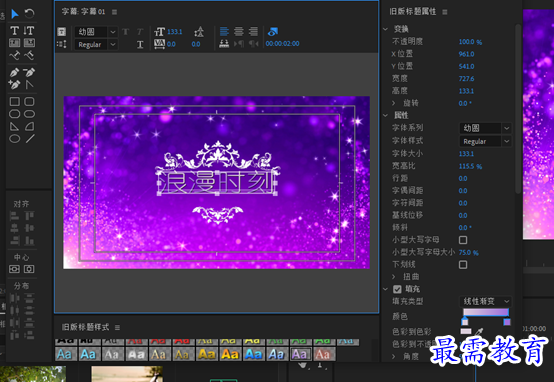Toggle underline in title toolbar
The height and width of the screenshot is (382, 554).
click(x=140, y=44)
